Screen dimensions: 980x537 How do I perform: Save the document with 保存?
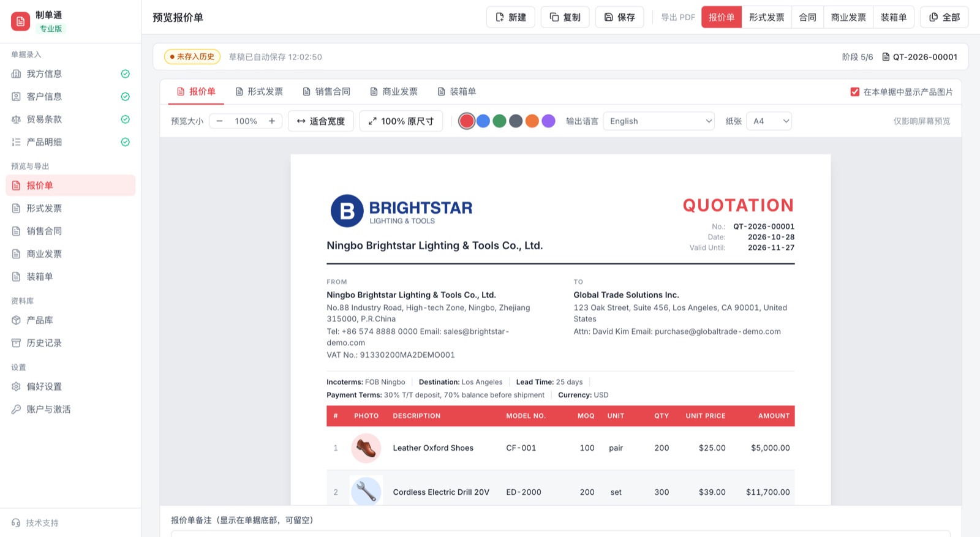[620, 17]
